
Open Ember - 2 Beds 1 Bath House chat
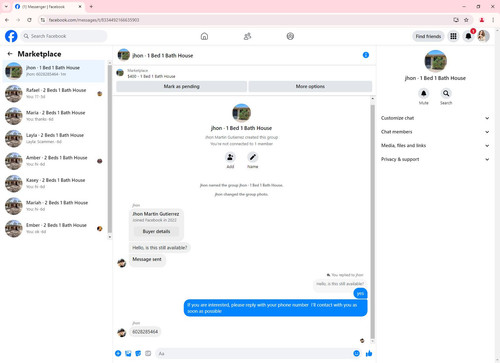click(x=54, y=228)
